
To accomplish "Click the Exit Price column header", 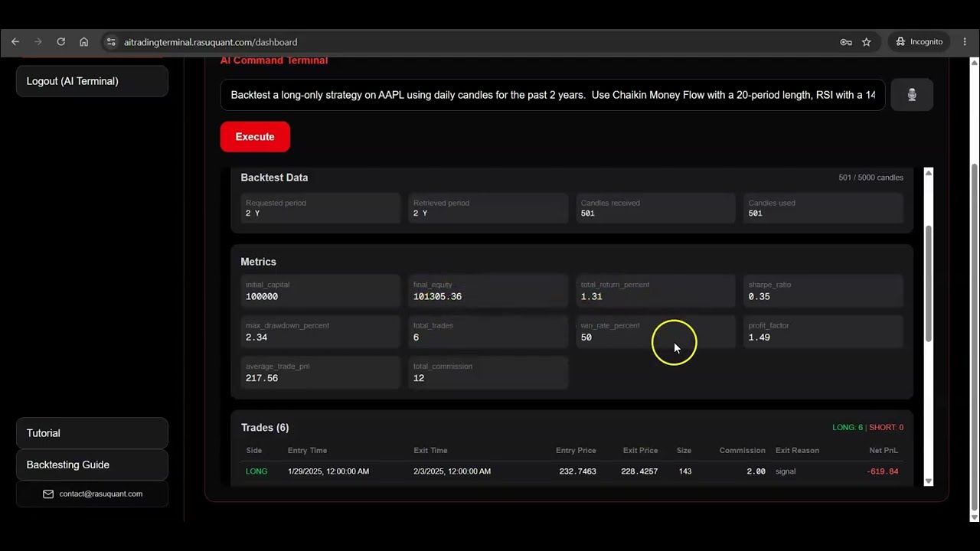I will [640, 451].
